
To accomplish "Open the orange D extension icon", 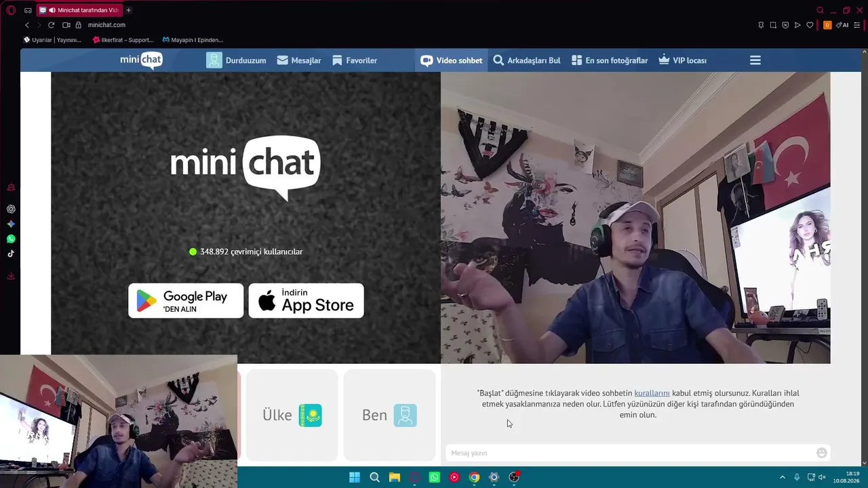I will (x=827, y=25).
